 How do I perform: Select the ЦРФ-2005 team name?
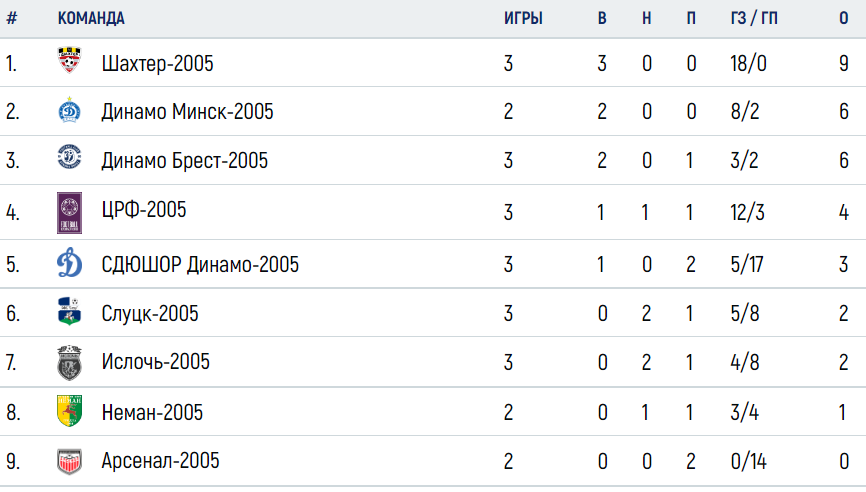click(144, 210)
